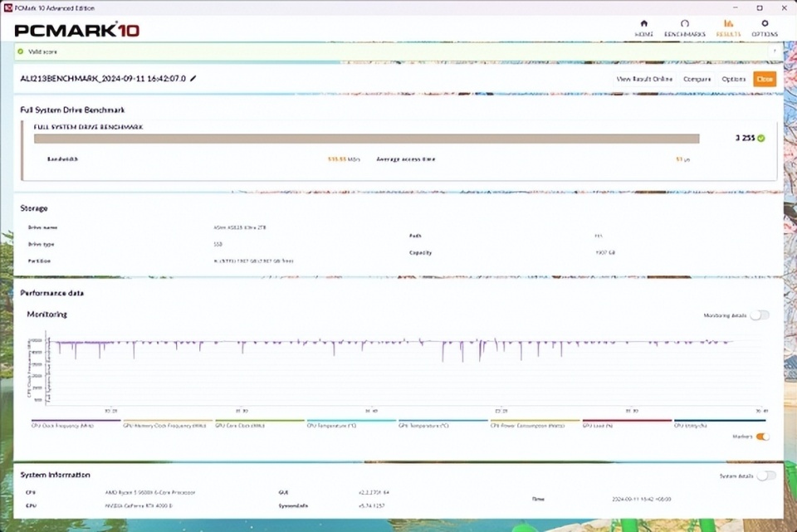Click the SystemInfo version value
The height and width of the screenshot is (532, 797).
pos(371,505)
